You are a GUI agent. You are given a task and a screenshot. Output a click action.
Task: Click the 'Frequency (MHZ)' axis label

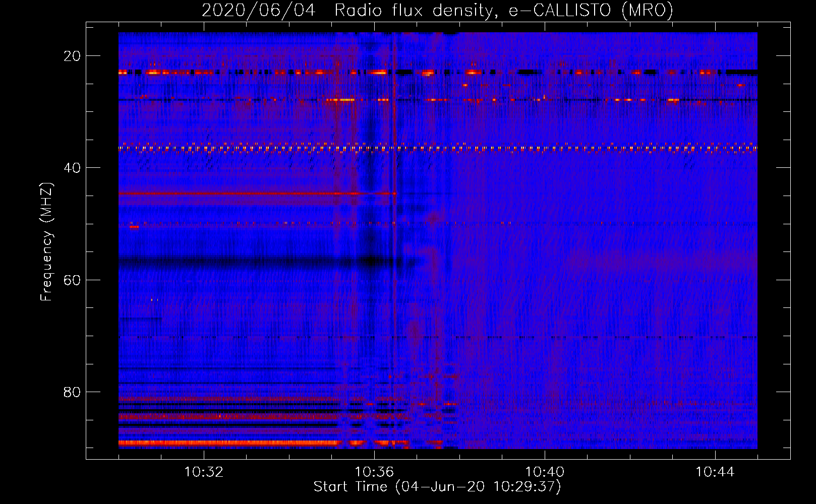point(46,242)
